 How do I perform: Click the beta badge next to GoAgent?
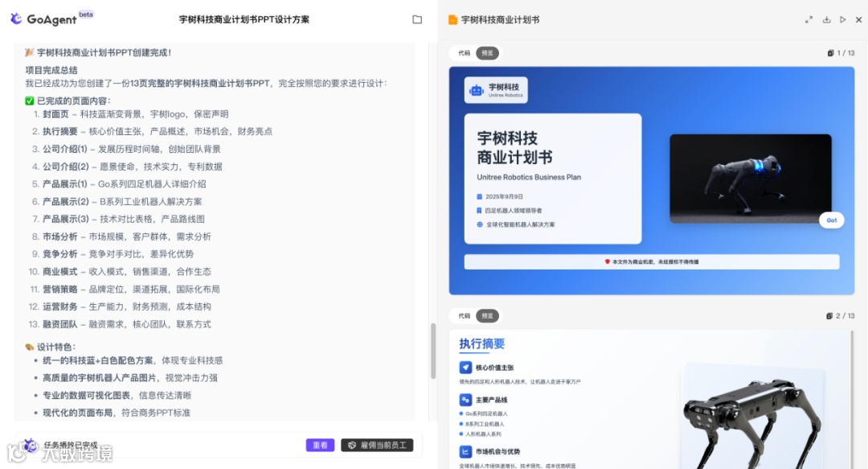(x=86, y=14)
